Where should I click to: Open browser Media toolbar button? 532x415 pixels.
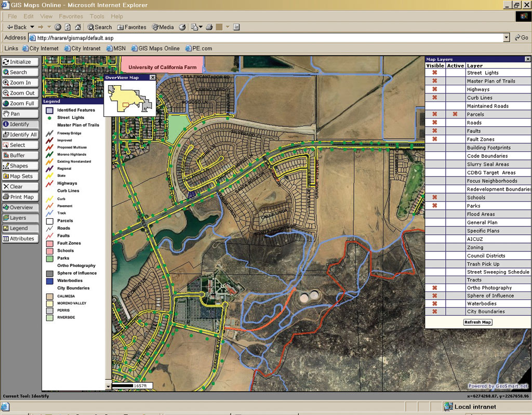(163, 27)
